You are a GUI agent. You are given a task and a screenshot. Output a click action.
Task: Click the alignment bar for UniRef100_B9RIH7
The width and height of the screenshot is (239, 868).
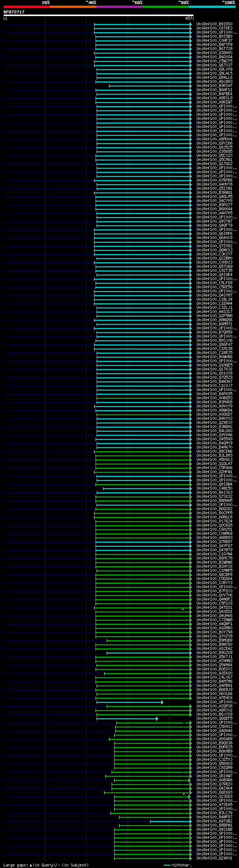click(150, 86)
